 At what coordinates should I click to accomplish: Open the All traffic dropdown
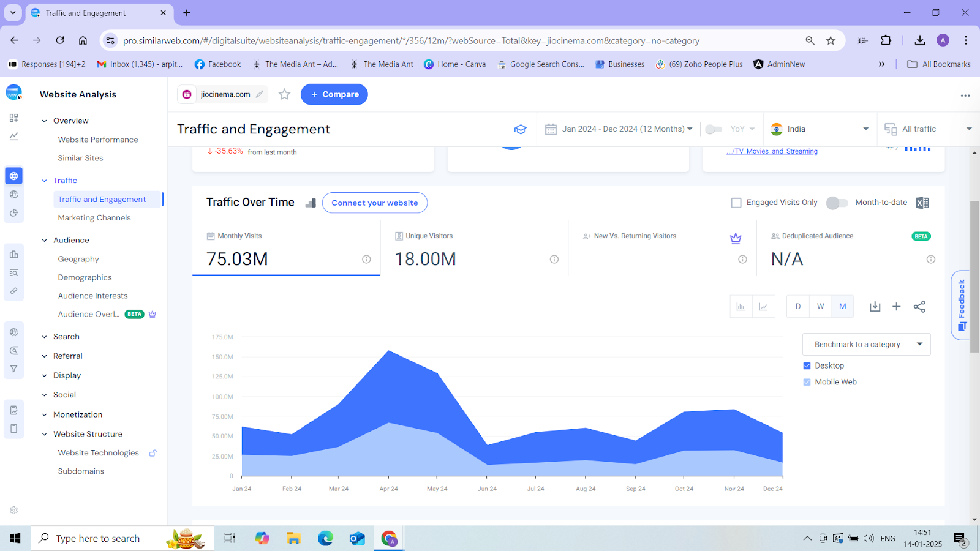coord(928,129)
